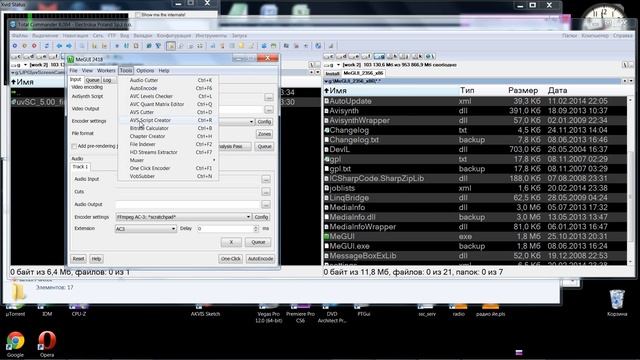Click the X button next to audio Queue
This screenshot has height=360, width=640.
click(231, 242)
